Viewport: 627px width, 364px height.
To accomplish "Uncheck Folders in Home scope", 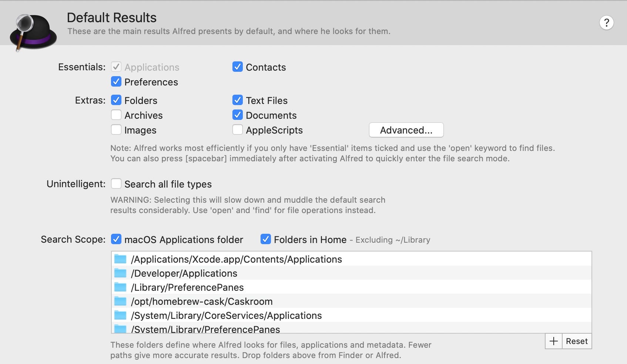I will (266, 239).
